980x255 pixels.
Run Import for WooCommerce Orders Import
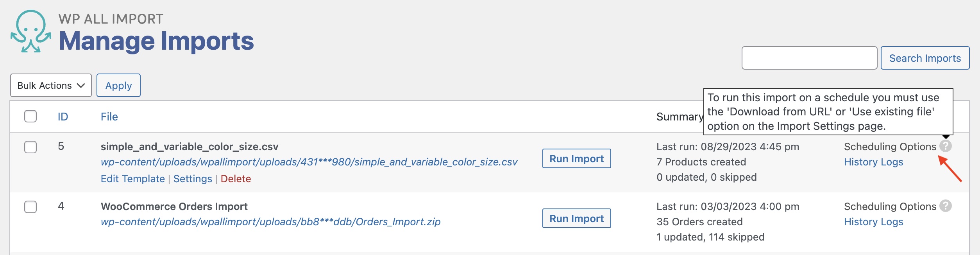coord(576,218)
